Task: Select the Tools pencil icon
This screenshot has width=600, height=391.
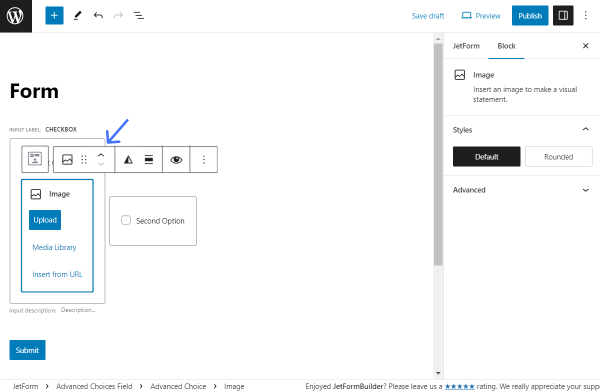Action: click(x=78, y=16)
